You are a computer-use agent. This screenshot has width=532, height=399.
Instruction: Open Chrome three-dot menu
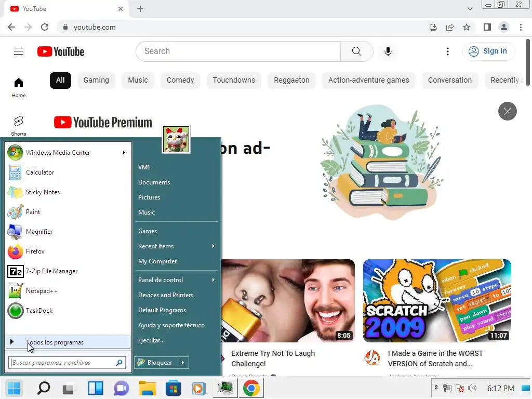point(521,27)
